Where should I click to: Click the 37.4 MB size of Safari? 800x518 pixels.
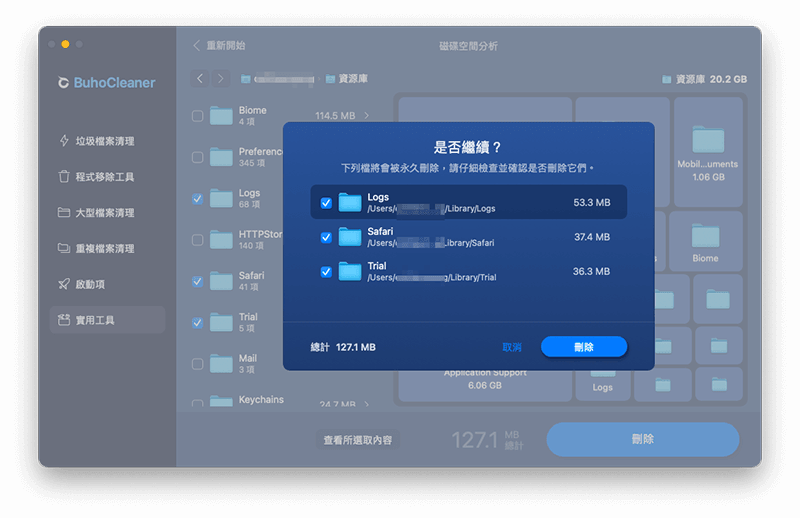click(x=592, y=237)
